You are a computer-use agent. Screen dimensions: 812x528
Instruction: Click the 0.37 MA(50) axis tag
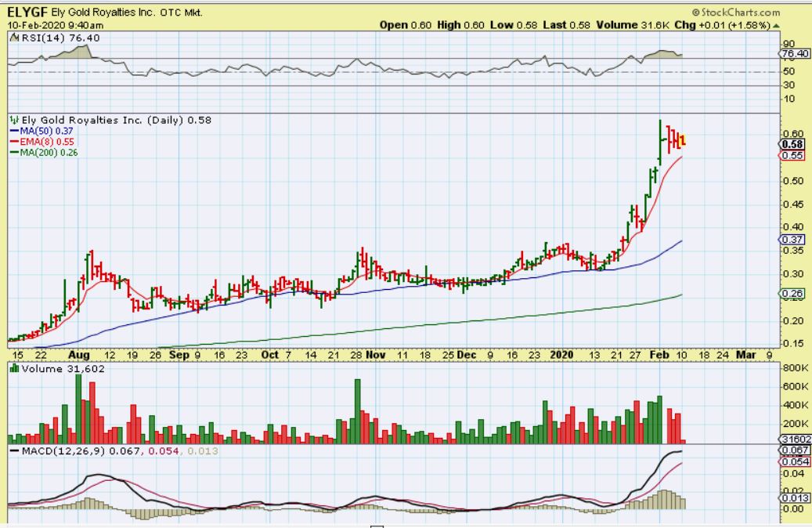pos(792,240)
